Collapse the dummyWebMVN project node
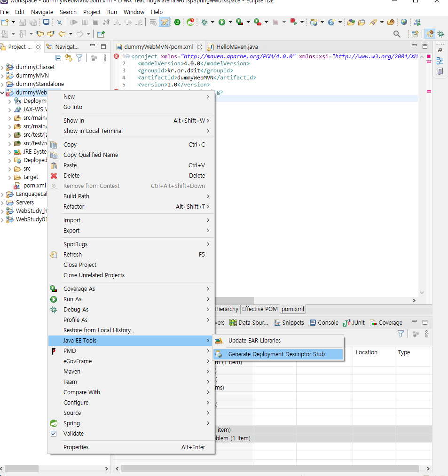Viewport: 448px width, 476px height. [x=2, y=93]
